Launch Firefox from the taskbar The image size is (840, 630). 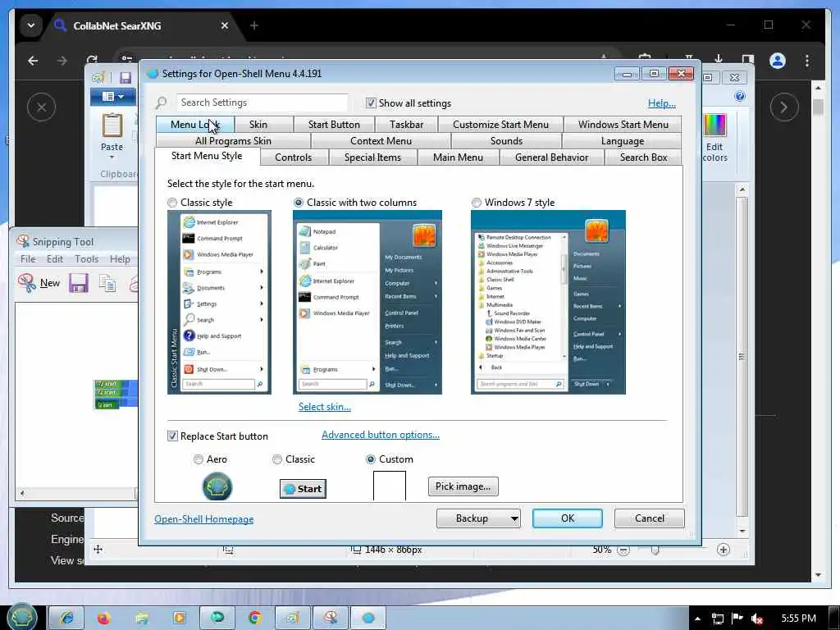pyautogui.click(x=104, y=618)
